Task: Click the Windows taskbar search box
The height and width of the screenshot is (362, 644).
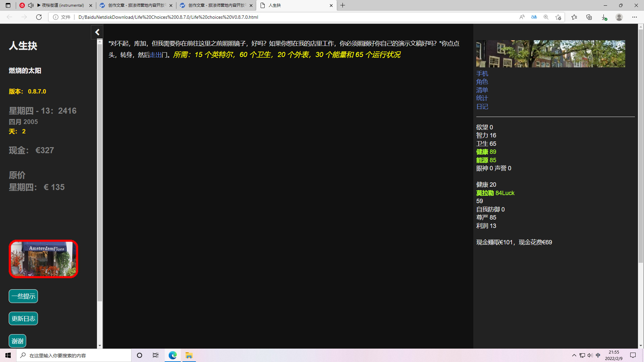Action: 74,355
